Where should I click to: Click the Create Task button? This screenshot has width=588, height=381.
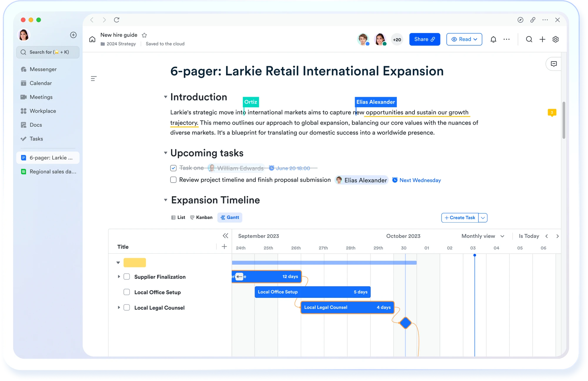click(x=460, y=218)
